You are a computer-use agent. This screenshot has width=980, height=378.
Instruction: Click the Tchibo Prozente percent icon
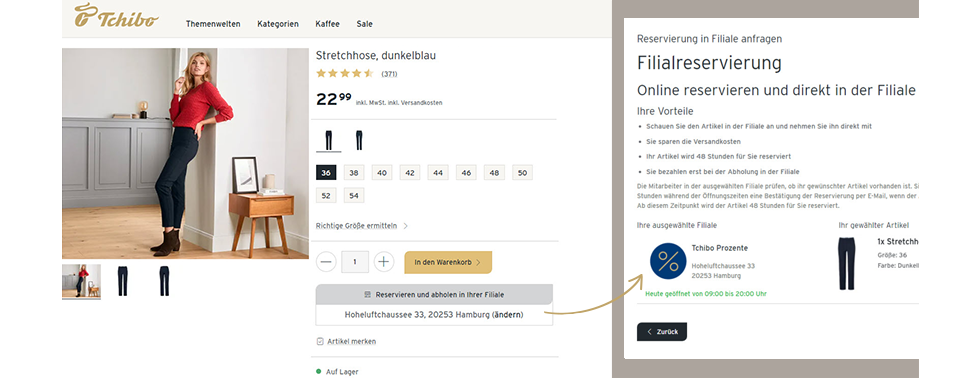tap(668, 261)
